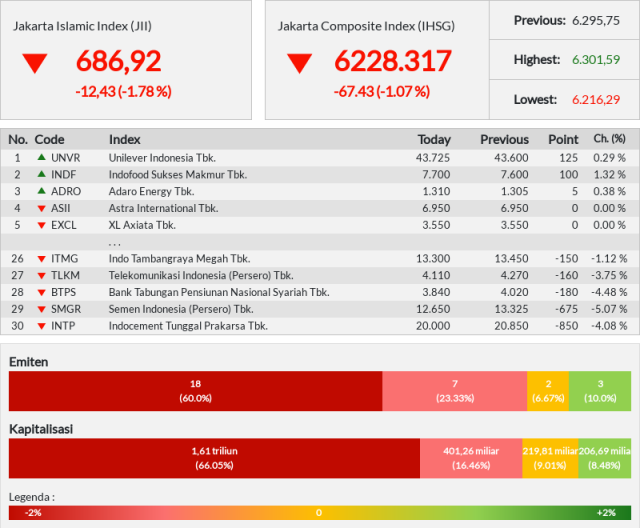
Task: Click the Ch. (%) column header
Action: 609,139
